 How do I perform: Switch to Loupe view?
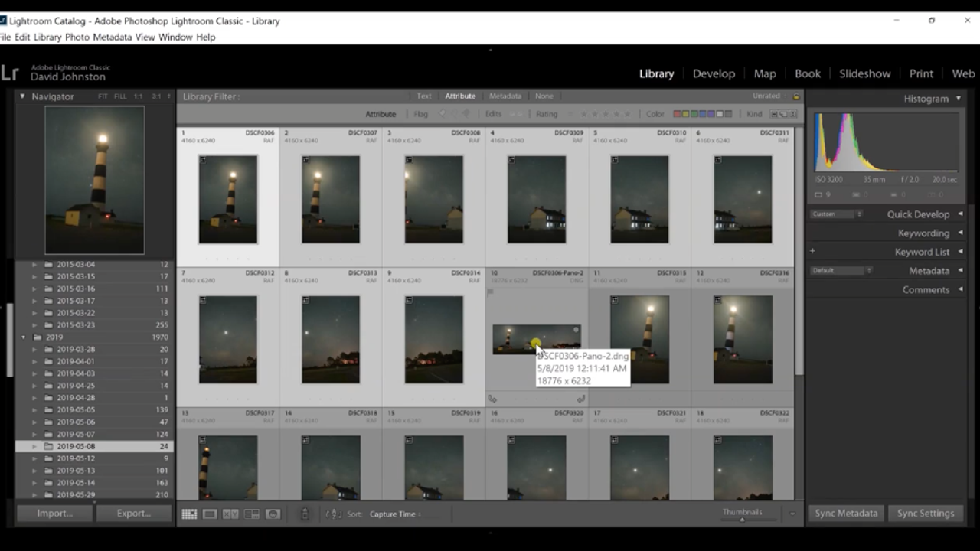point(210,514)
